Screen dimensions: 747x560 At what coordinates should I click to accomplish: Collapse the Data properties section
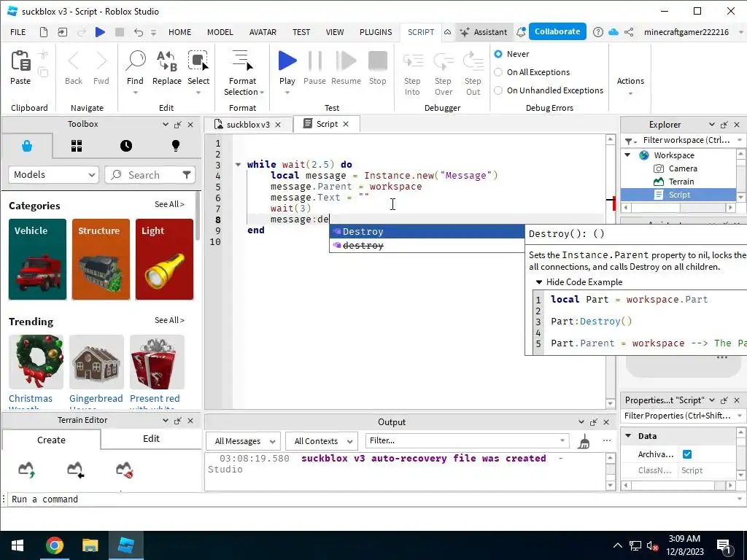pos(628,436)
